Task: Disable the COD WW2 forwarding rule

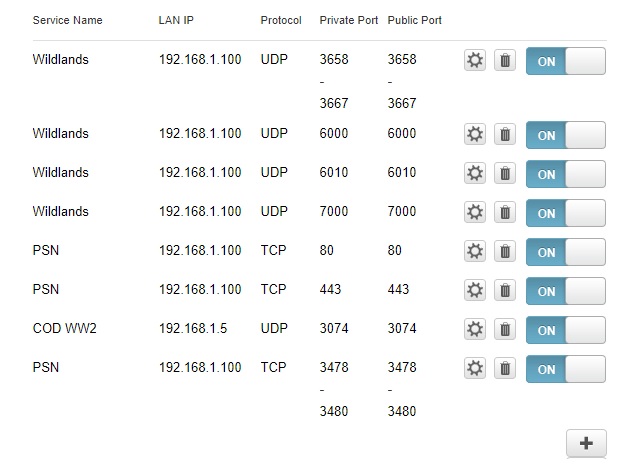Action: (565, 330)
